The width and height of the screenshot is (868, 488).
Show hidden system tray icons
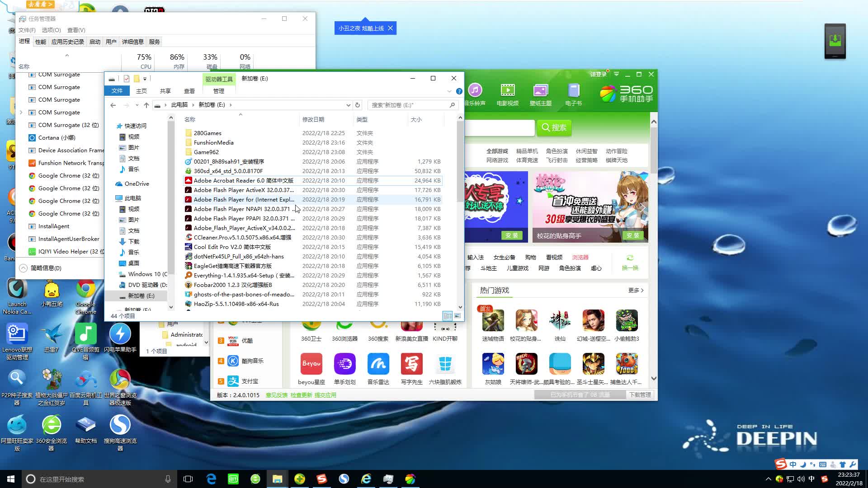click(x=768, y=479)
